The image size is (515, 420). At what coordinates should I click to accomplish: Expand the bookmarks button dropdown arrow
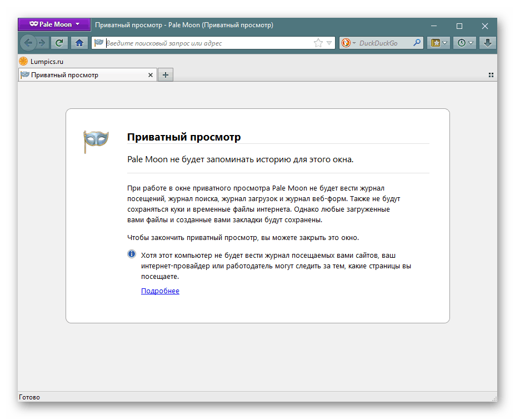coord(445,43)
